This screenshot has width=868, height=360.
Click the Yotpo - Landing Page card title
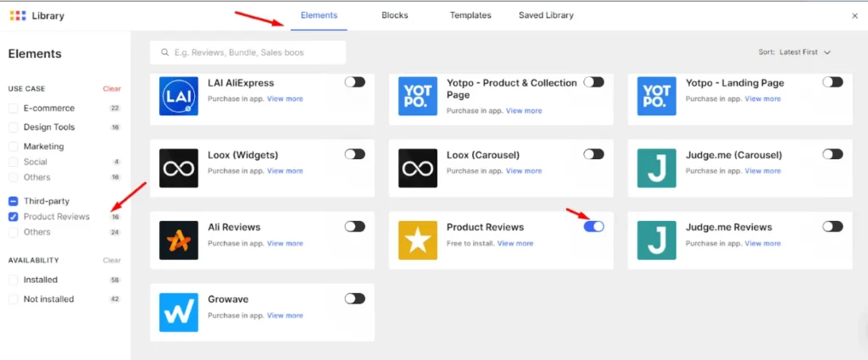[735, 83]
